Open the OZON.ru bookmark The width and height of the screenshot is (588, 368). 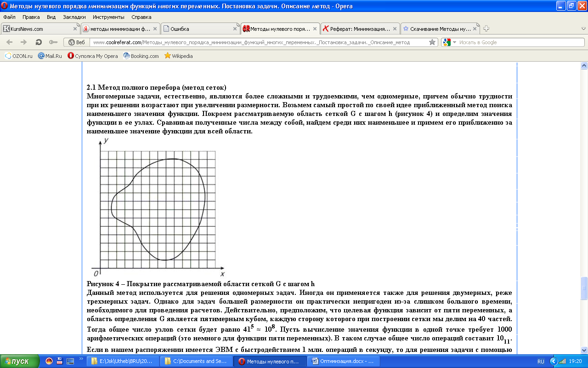pyautogui.click(x=19, y=56)
